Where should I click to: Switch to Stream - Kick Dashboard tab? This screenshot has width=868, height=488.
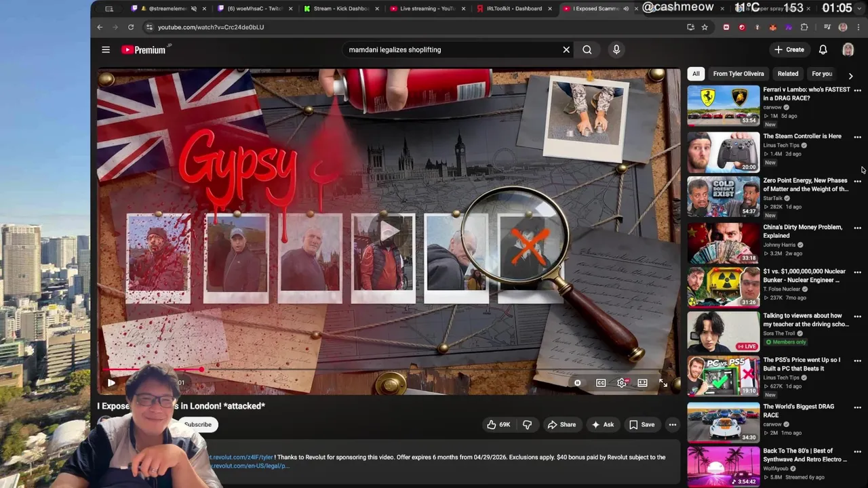pos(341,9)
